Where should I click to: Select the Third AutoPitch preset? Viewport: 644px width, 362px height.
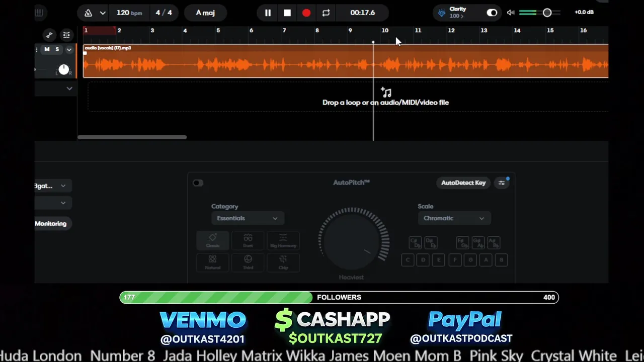coord(248,262)
